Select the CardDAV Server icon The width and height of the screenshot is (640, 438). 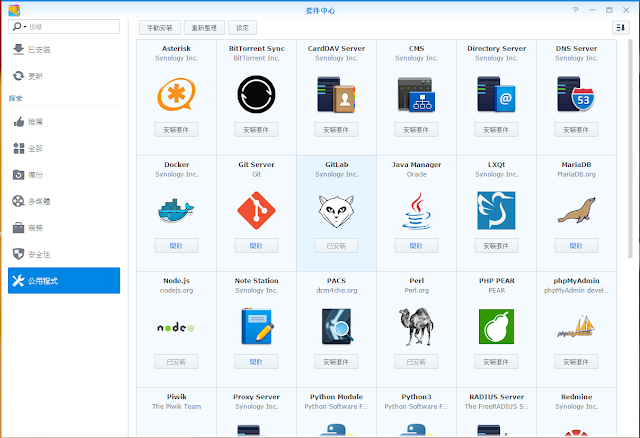click(x=336, y=94)
